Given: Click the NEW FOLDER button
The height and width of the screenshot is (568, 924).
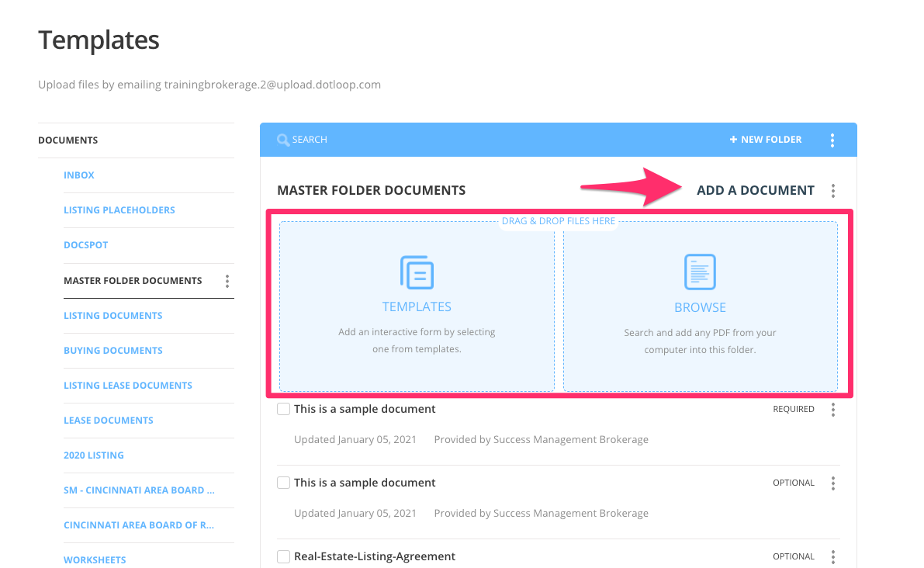Looking at the screenshot, I should click(x=766, y=139).
